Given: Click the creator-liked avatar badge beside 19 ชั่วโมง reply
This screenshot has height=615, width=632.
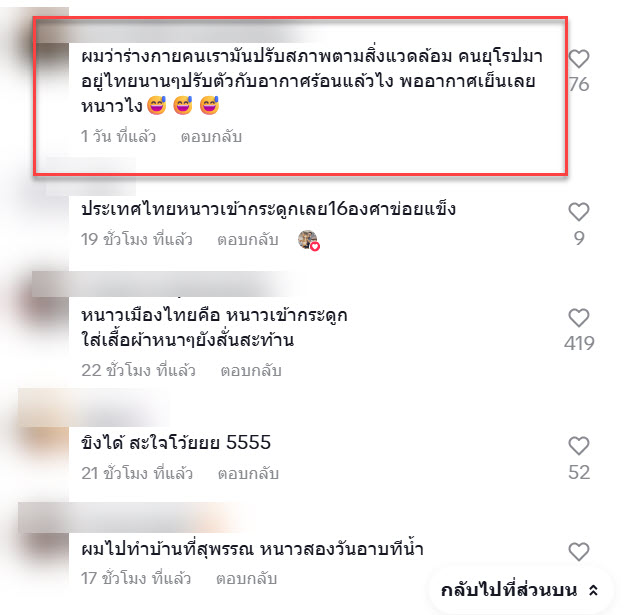Looking at the screenshot, I should (x=309, y=240).
